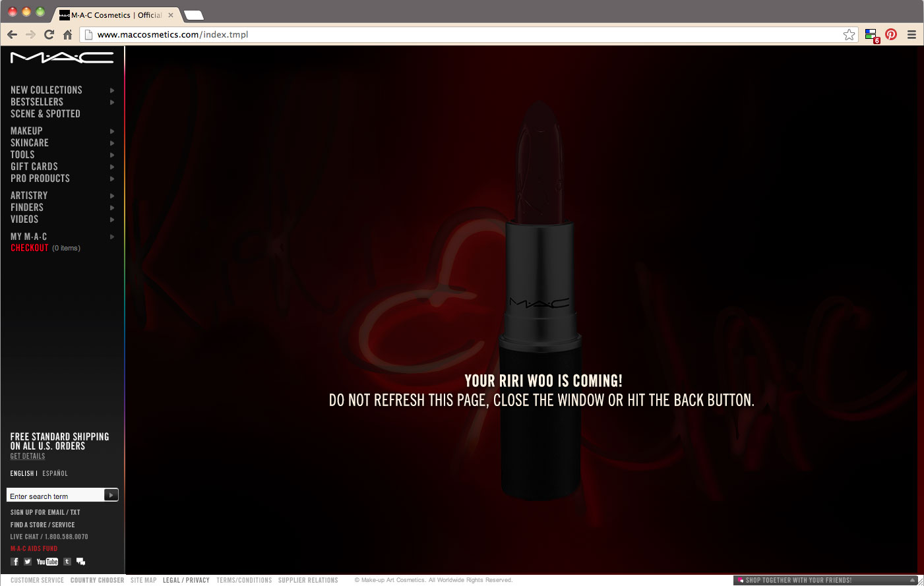Go to Scene & Spotted

tap(46, 114)
